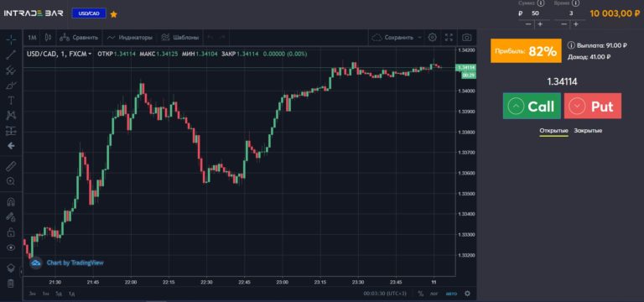Open the chart patterns tool
This screenshot has height=302, width=644.
[11, 116]
